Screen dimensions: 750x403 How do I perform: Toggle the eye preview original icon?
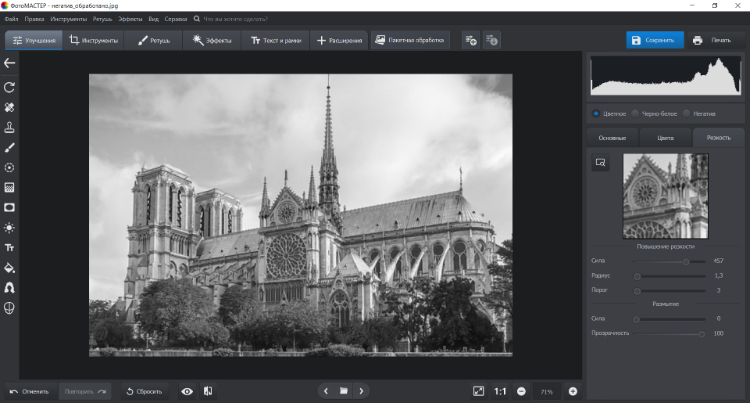[187, 391]
